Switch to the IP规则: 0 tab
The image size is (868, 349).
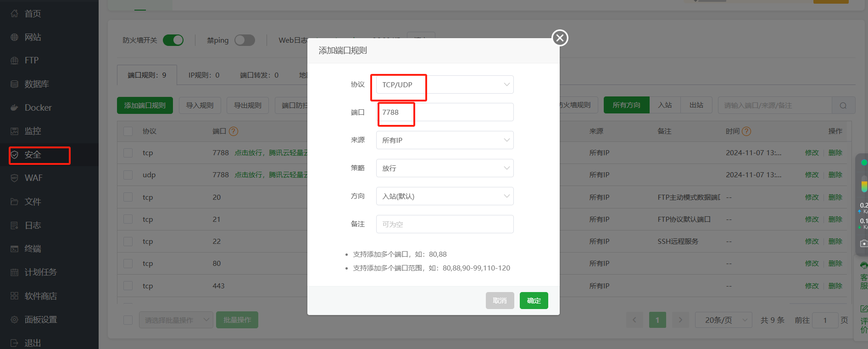[x=204, y=75]
